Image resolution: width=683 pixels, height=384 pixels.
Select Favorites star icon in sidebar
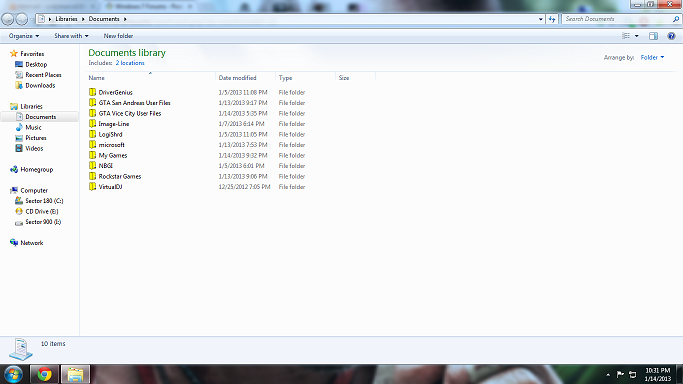tap(14, 54)
